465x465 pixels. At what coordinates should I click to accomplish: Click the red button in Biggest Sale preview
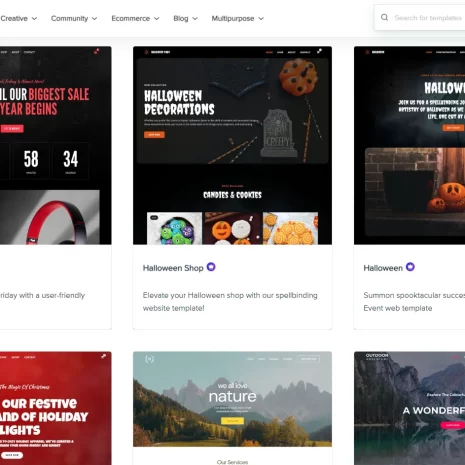12,129
